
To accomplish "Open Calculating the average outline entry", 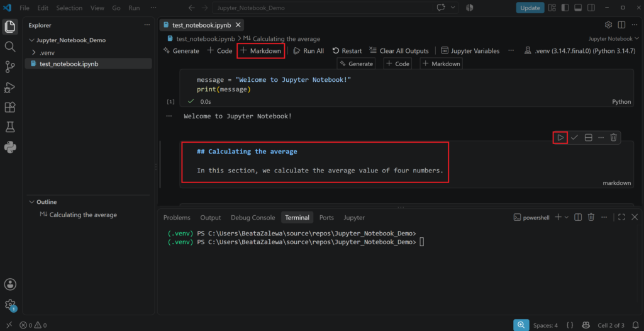I will tap(83, 215).
